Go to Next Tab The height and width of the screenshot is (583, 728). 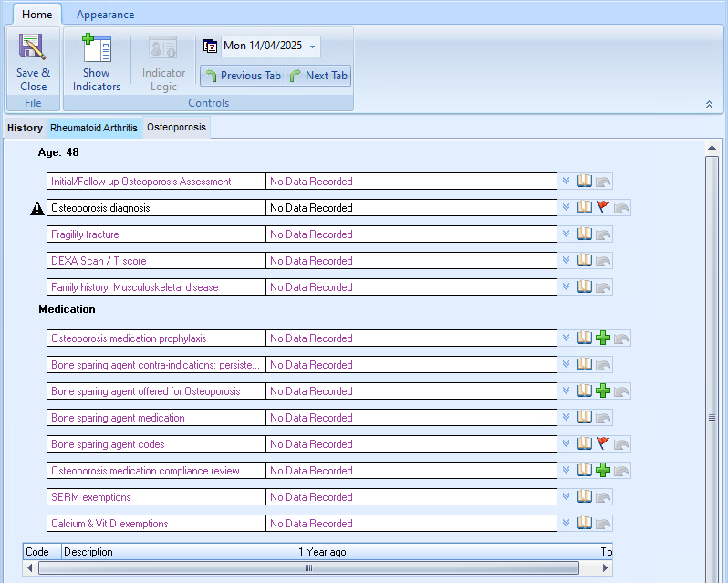318,76
